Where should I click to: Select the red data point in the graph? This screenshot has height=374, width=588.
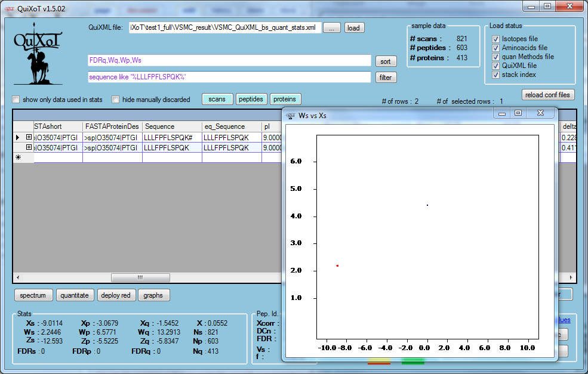(337, 265)
